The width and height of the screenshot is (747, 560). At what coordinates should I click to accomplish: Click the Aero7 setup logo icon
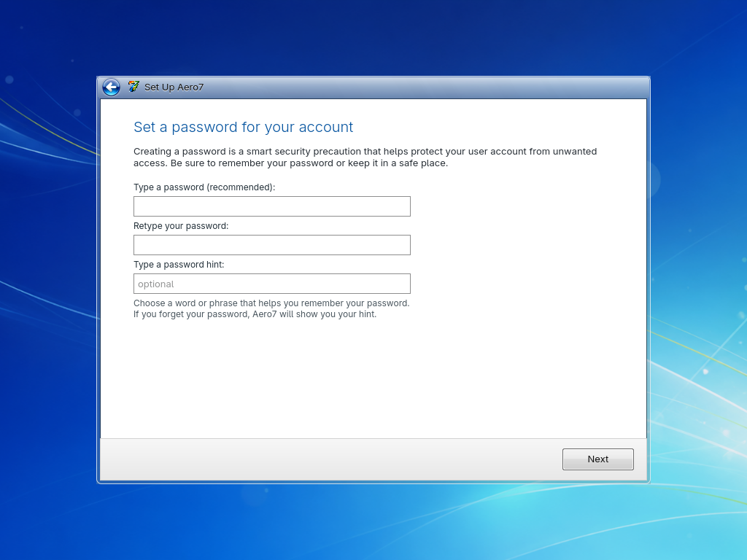click(x=133, y=87)
